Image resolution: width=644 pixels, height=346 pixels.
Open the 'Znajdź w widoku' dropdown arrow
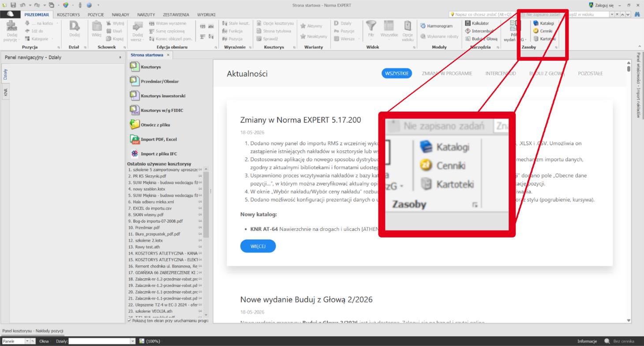click(611, 15)
